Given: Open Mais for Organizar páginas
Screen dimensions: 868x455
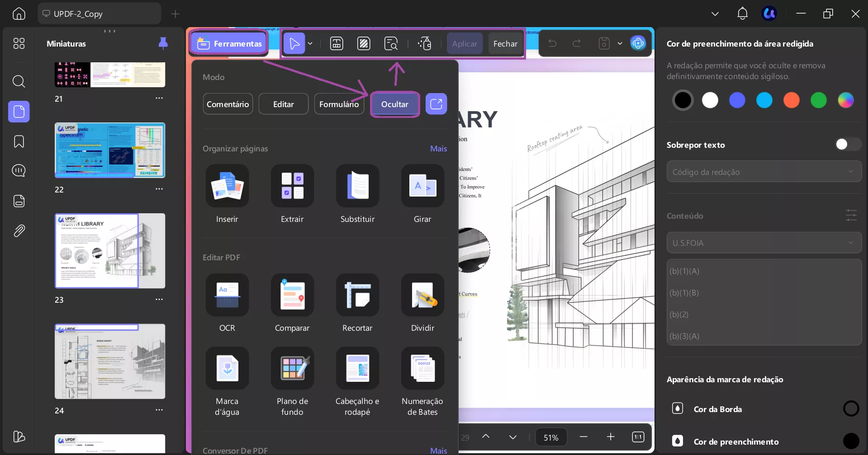Looking at the screenshot, I should (439, 149).
